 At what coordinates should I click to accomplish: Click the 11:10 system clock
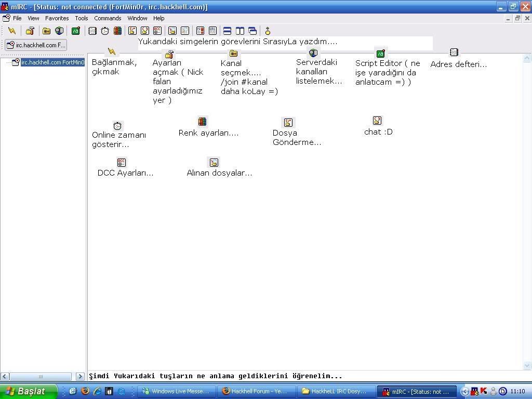point(517,392)
